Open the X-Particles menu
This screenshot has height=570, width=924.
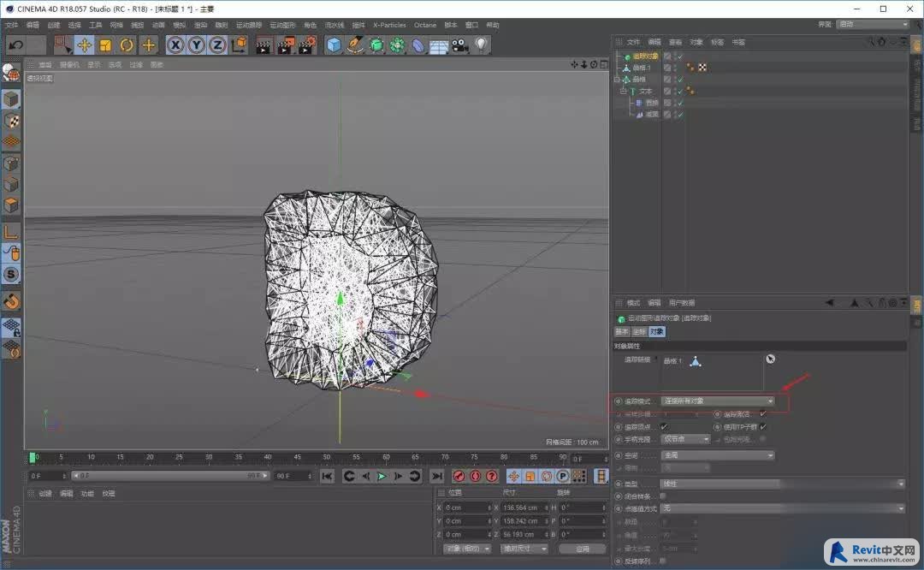coord(389,26)
